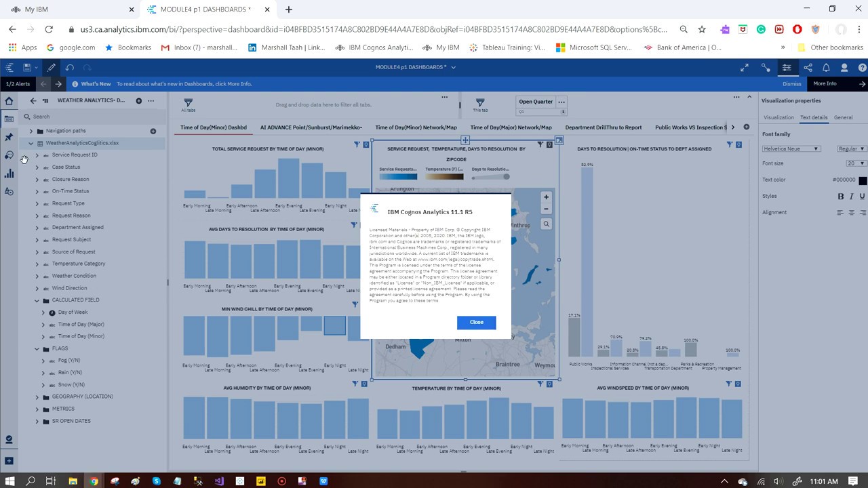Open the MODULE4 p1 DASHBOARDS title dropdown

(x=454, y=67)
